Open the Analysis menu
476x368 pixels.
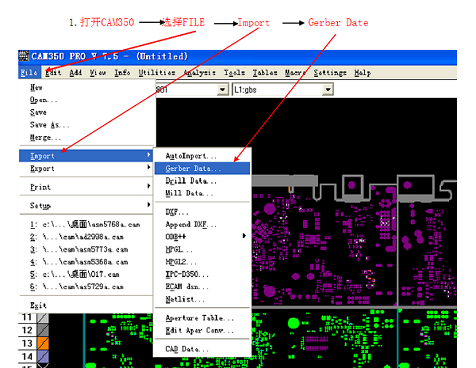(x=200, y=73)
